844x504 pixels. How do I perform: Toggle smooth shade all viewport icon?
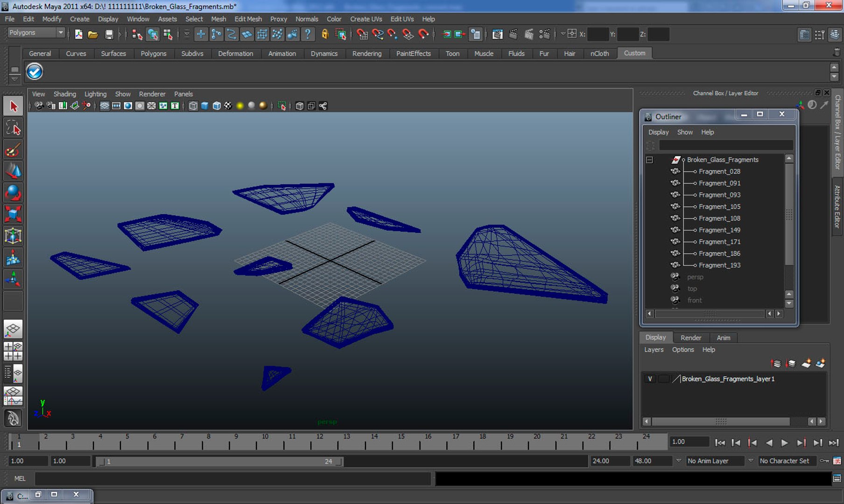204,106
